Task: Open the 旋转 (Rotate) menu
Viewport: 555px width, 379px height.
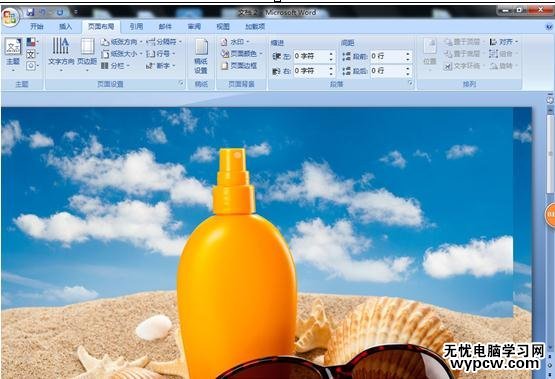Action: [503, 66]
